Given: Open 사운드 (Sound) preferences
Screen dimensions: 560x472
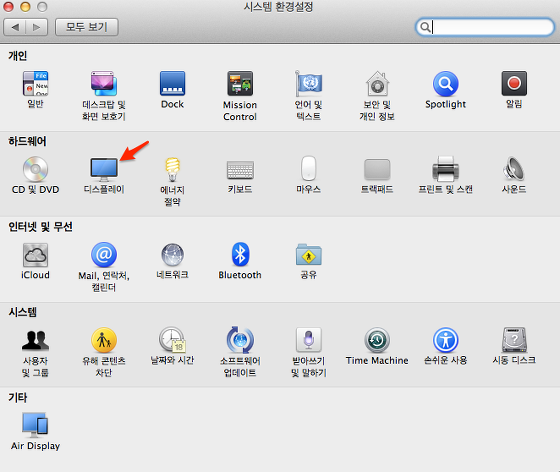Looking at the screenshot, I should pyautogui.click(x=514, y=169).
